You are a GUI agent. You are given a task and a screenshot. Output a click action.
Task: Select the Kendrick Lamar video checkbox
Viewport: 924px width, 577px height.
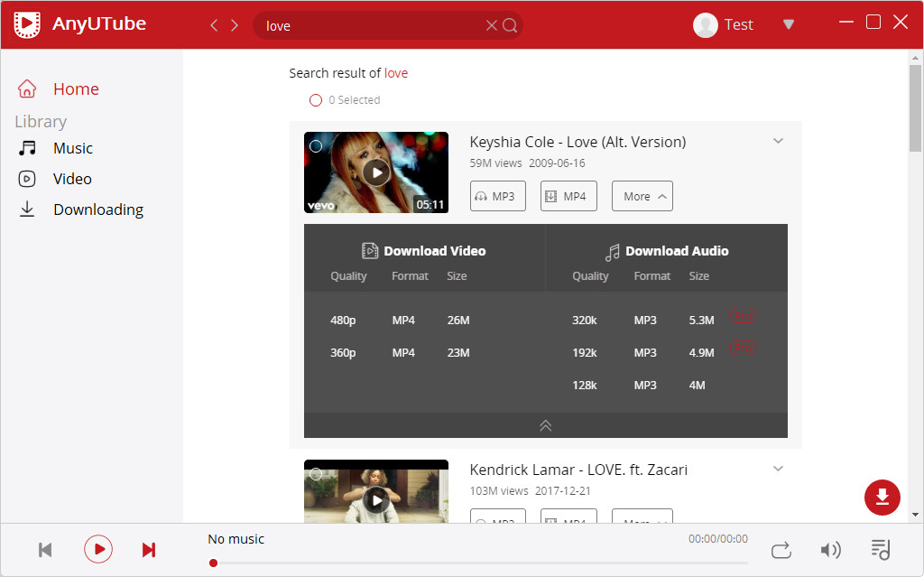pos(316,474)
